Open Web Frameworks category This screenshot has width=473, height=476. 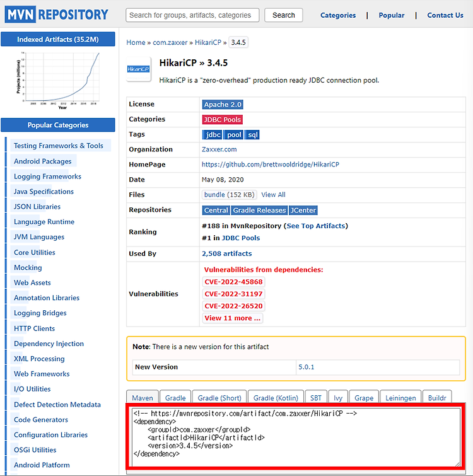(42, 374)
